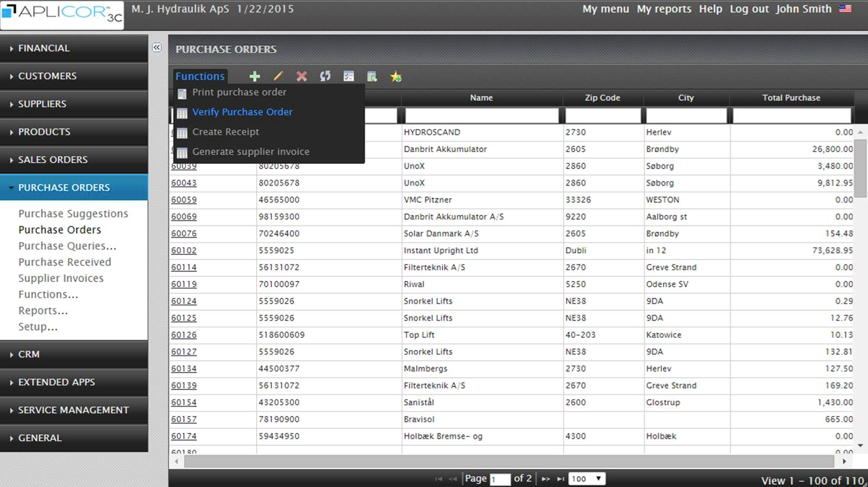Click the vertical scrollbar thumb
868x487 pixels.
coord(861,168)
